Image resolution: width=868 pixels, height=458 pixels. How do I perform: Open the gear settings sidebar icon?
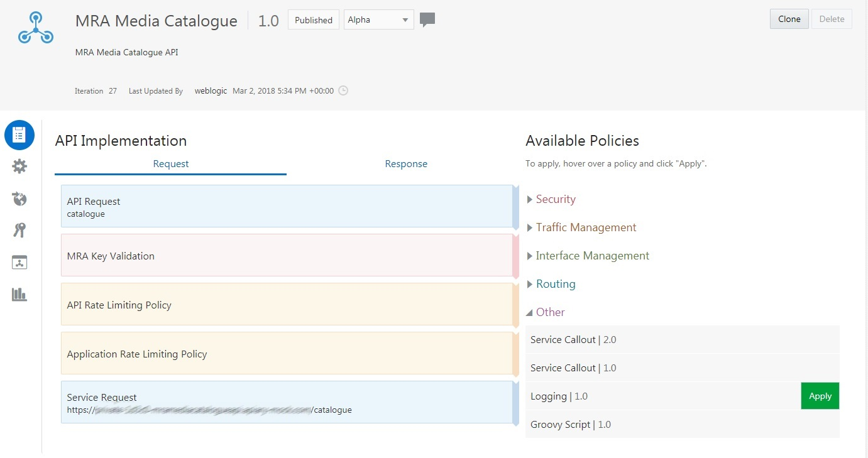point(19,166)
